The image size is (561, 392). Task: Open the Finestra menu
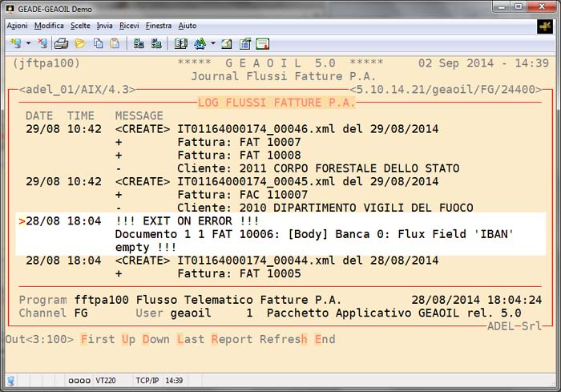pos(159,26)
